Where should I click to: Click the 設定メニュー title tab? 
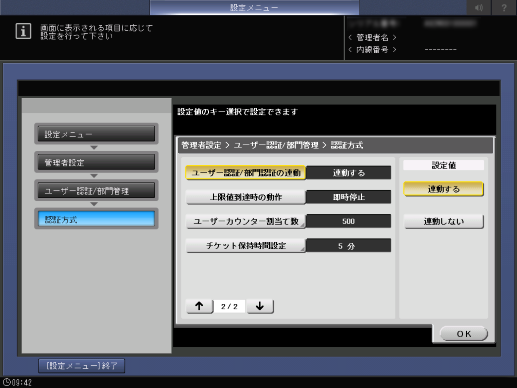point(254,7)
